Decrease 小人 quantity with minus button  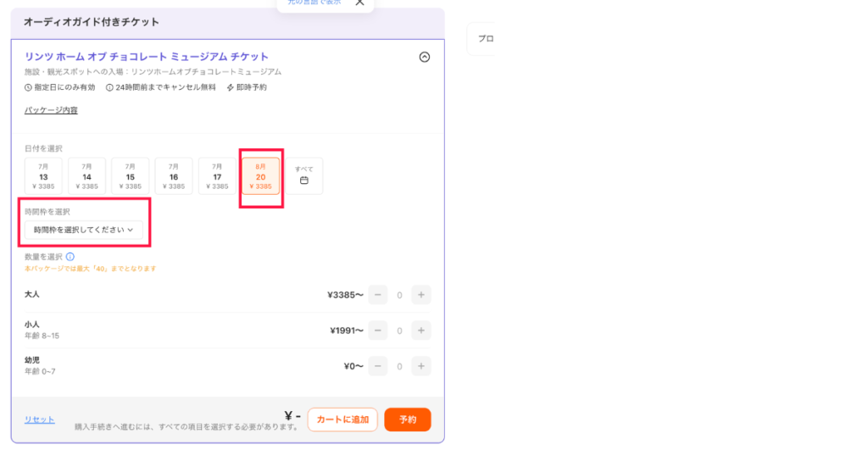point(378,331)
